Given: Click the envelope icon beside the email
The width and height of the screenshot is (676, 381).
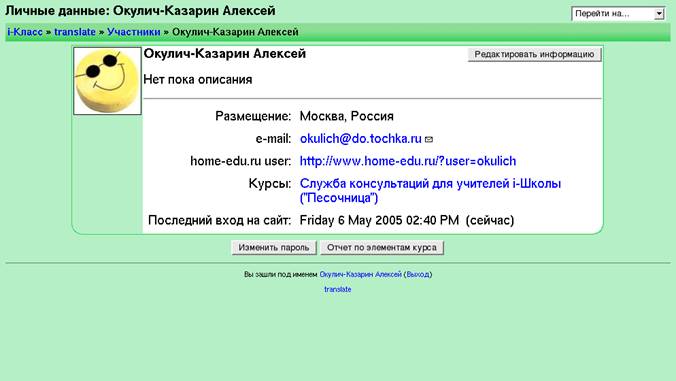Looking at the screenshot, I should pos(429,139).
